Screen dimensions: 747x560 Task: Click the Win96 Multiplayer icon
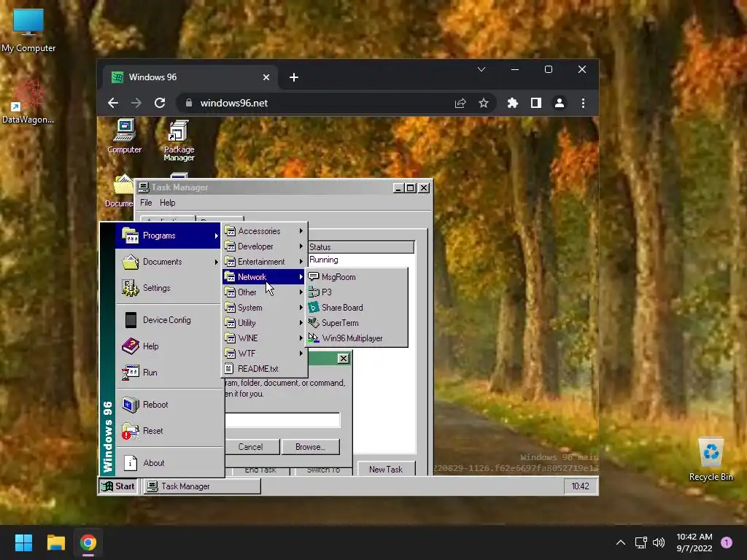click(314, 338)
